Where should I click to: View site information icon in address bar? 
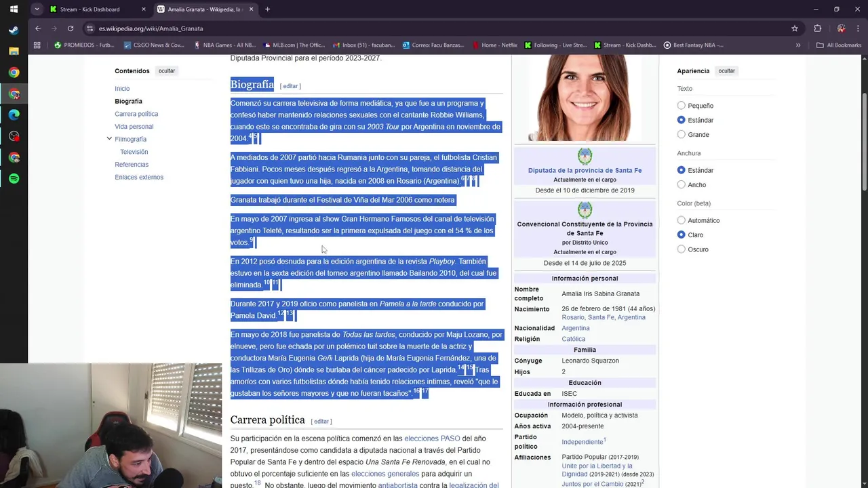[90, 28]
